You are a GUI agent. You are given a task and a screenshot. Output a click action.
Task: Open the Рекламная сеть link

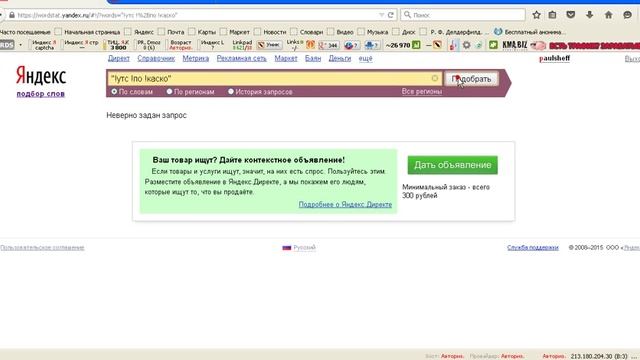(242, 58)
